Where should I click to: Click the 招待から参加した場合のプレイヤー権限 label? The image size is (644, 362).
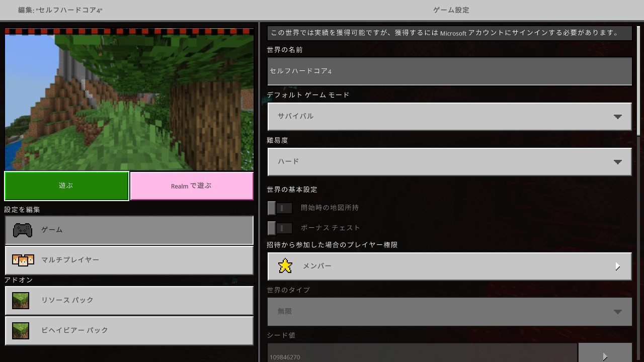pyautogui.click(x=332, y=245)
